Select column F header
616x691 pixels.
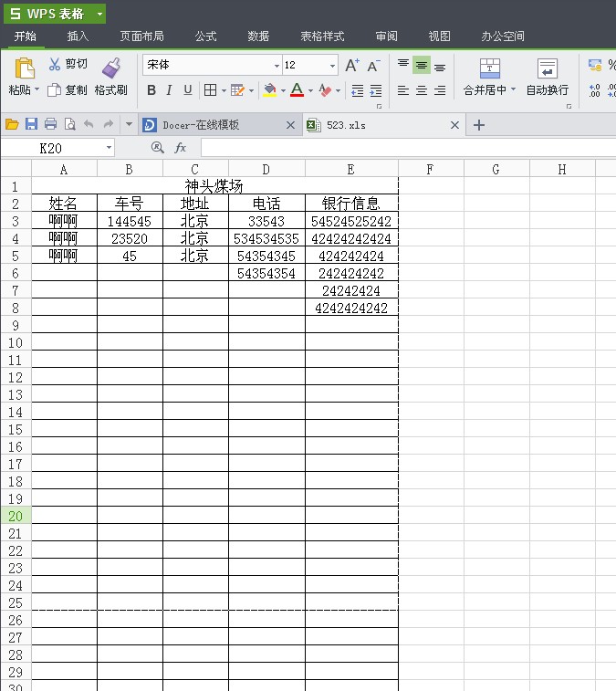(x=431, y=169)
